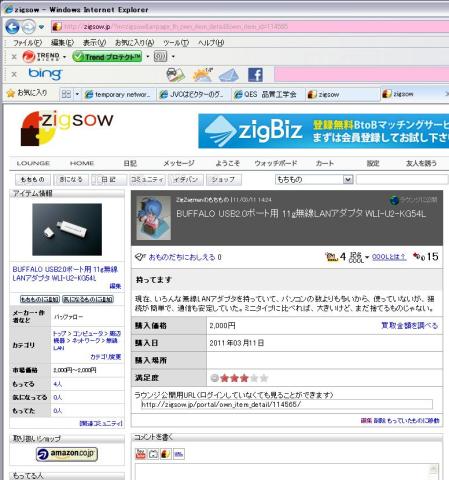Open the Quick Tabs grid icon

tap(66, 95)
